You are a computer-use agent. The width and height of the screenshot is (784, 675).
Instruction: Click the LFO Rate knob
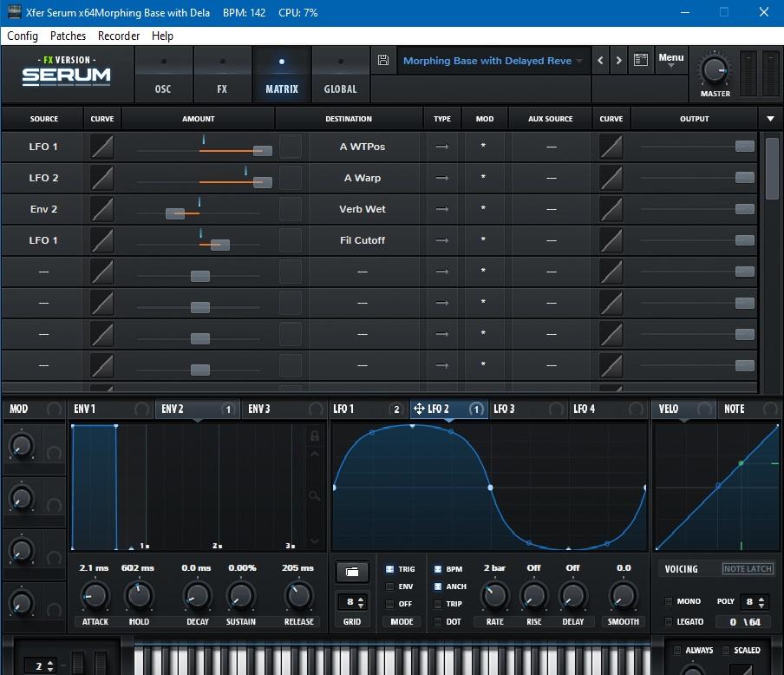pos(495,596)
